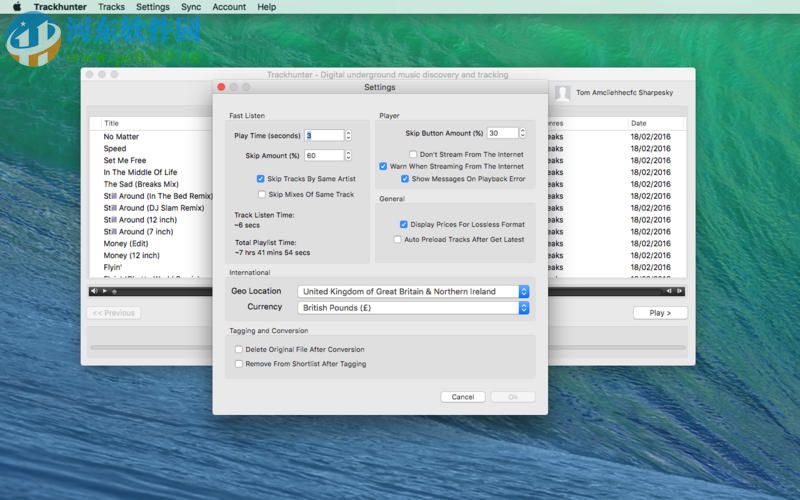Click the playback position knob
Viewport: 800px width, 500px height.
[114, 291]
